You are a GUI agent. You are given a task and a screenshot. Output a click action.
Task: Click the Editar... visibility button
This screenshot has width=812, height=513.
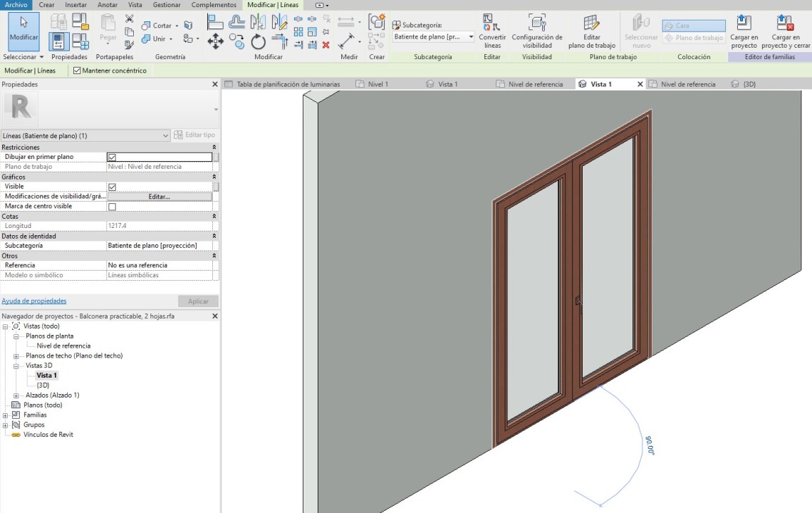(x=159, y=197)
